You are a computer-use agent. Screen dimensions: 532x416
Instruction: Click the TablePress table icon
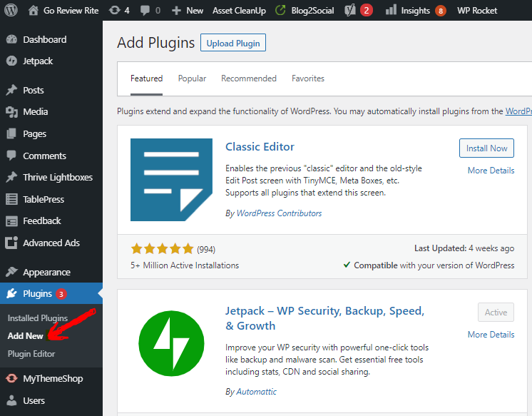click(11, 199)
